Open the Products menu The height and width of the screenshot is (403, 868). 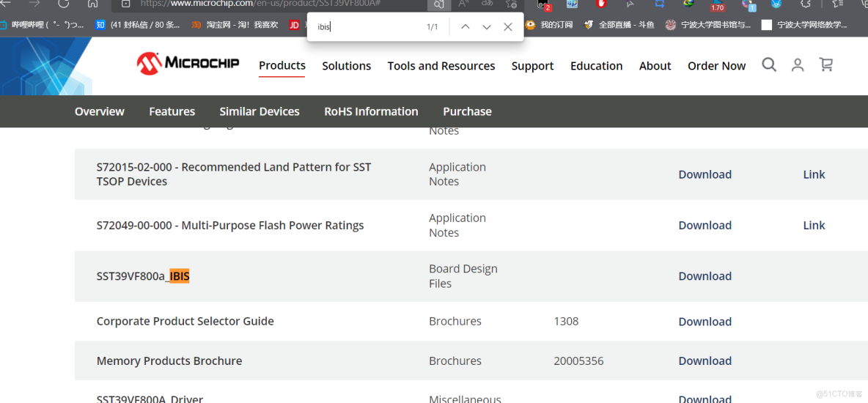282,66
